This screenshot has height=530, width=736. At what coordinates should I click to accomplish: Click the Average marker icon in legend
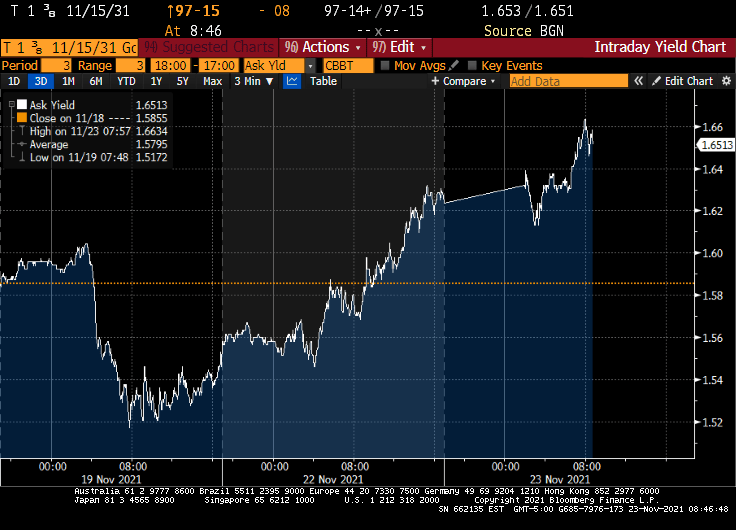[x=21, y=143]
